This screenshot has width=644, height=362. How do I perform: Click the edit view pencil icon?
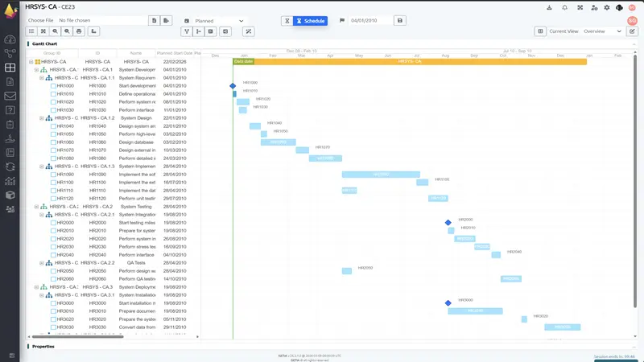point(632,31)
